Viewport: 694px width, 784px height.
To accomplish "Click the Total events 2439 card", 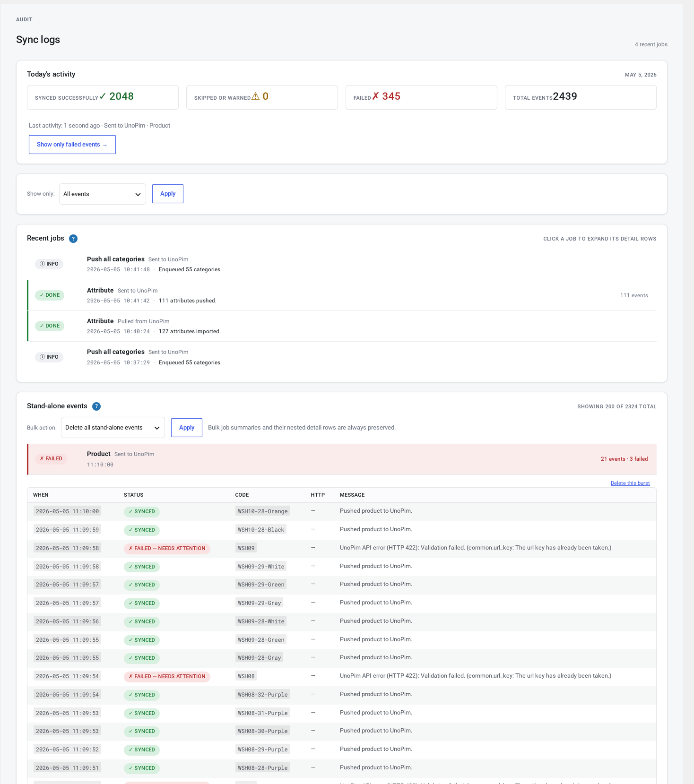I will click(x=581, y=97).
